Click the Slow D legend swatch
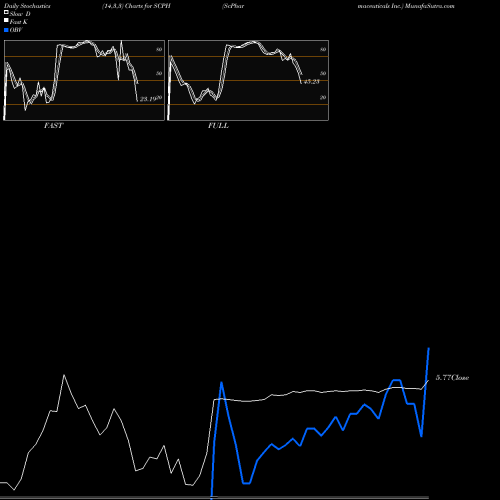 pyautogui.click(x=6, y=13)
